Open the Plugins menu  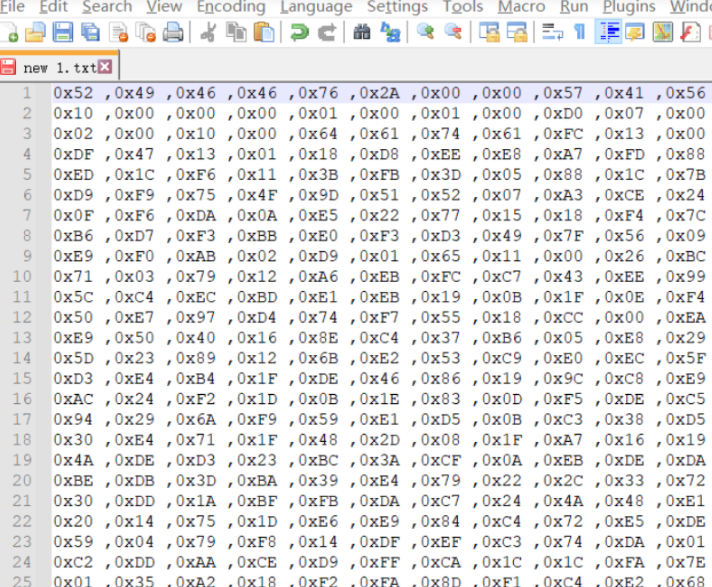(x=629, y=6)
